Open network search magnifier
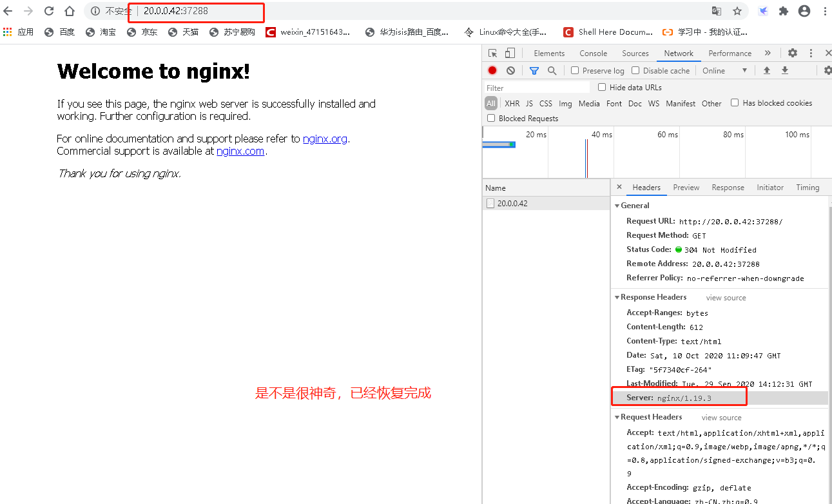 [x=552, y=71]
